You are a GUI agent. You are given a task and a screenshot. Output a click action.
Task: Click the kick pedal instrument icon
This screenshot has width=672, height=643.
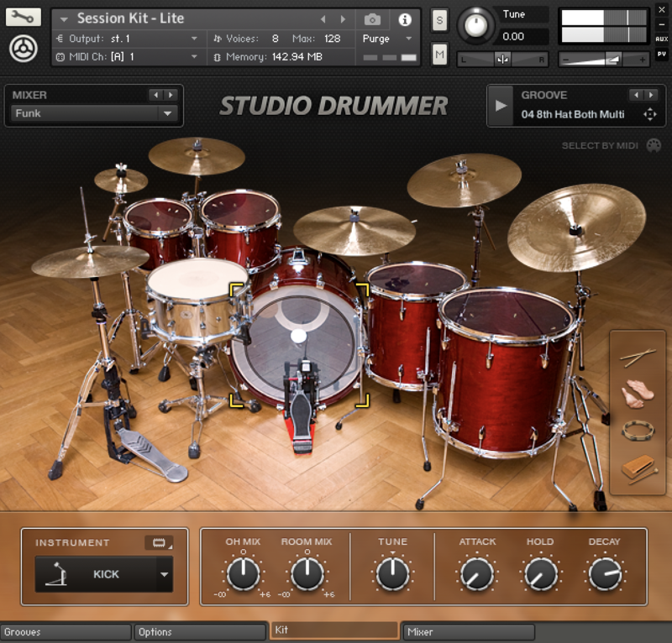pos(57,574)
